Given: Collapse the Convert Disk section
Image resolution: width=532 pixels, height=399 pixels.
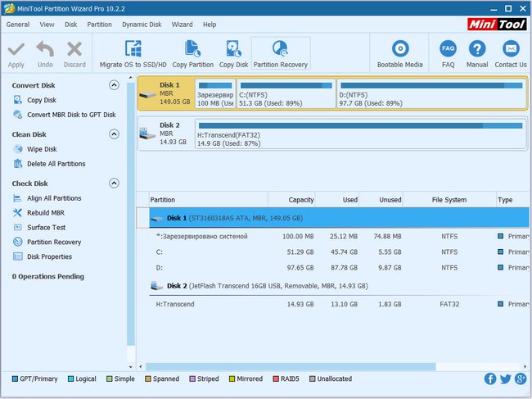Looking at the screenshot, I should tap(114, 85).
